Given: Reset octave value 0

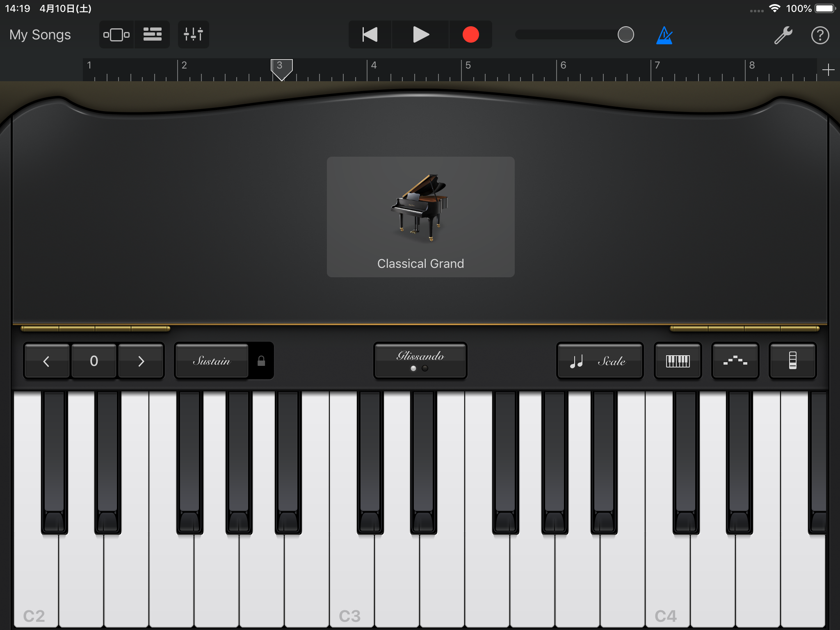Looking at the screenshot, I should point(94,361).
